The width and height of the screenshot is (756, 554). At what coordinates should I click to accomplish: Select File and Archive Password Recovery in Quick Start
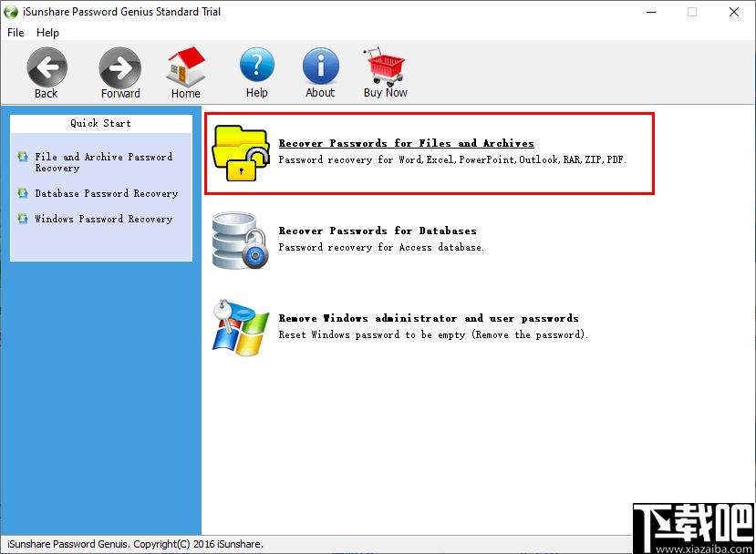point(104,162)
